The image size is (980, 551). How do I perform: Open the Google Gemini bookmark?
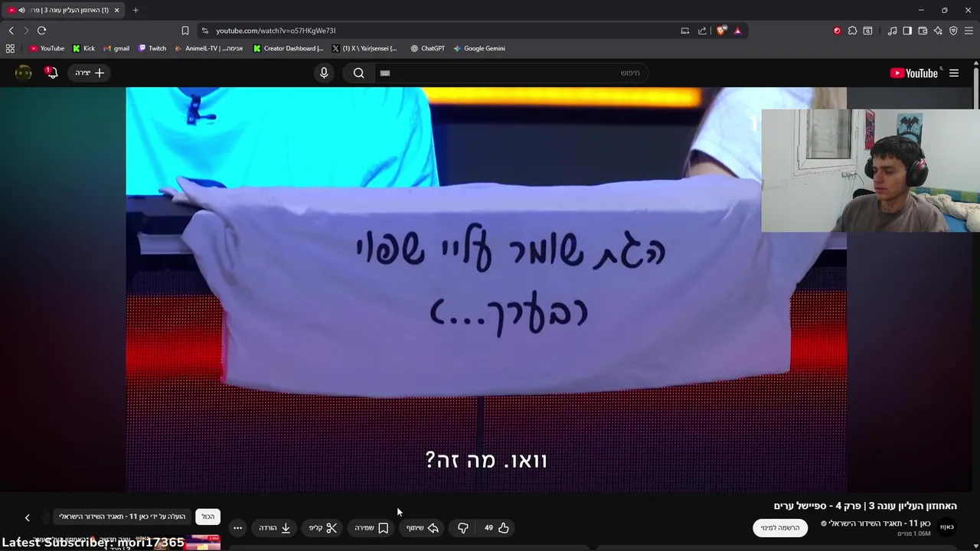(479, 48)
